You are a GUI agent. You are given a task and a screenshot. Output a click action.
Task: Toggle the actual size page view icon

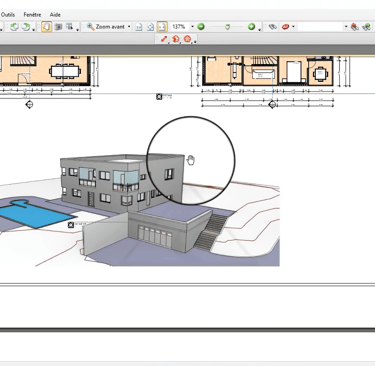(x=139, y=27)
